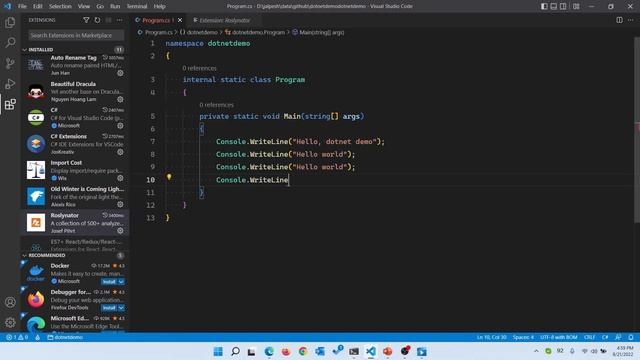Open gear settings for Roslynator
This screenshot has height=360, width=640.
tap(120, 231)
